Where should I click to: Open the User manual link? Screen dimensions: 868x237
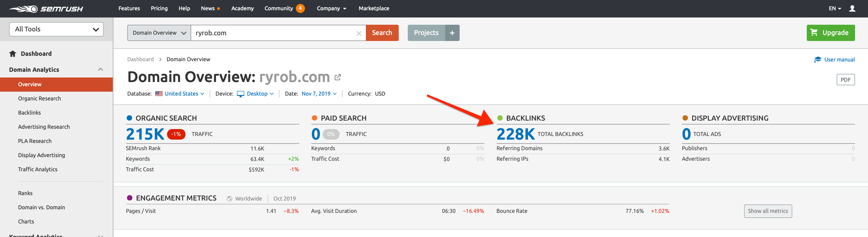[839, 60]
